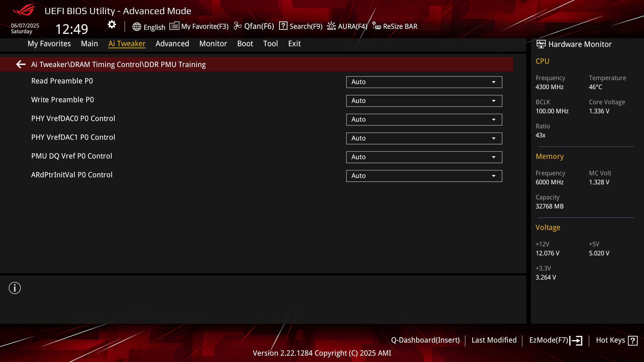
Task: Open Search(F9) question mark icon
Action: (283, 26)
